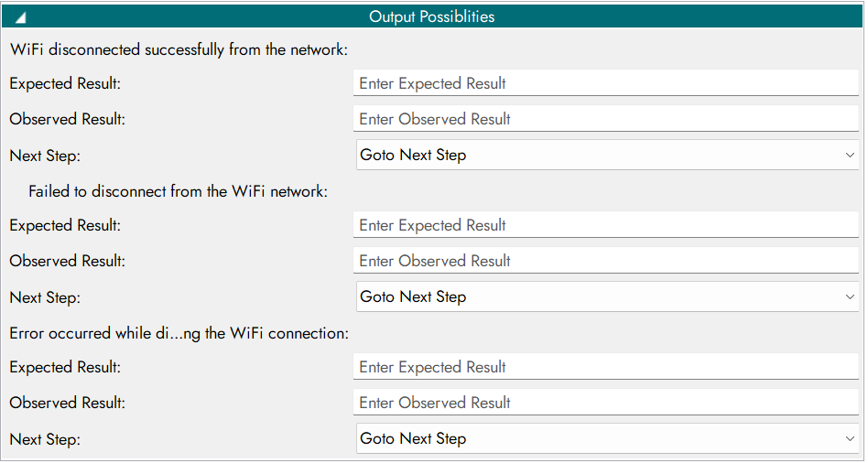Click Observed Result label under WiFi disconnected successfully
This screenshot has width=868, height=463.
coord(67,119)
